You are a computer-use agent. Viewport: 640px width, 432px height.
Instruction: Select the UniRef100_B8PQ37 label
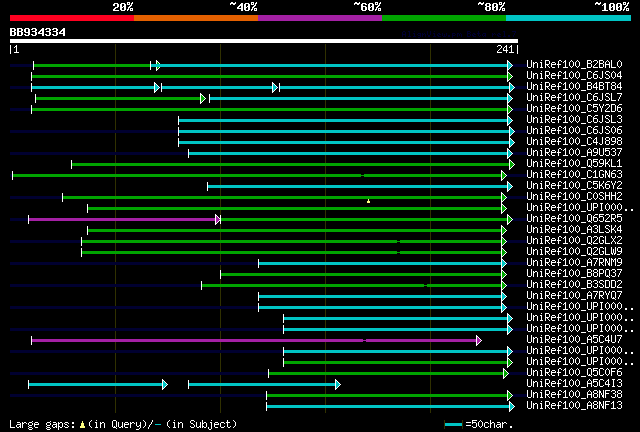click(x=574, y=274)
